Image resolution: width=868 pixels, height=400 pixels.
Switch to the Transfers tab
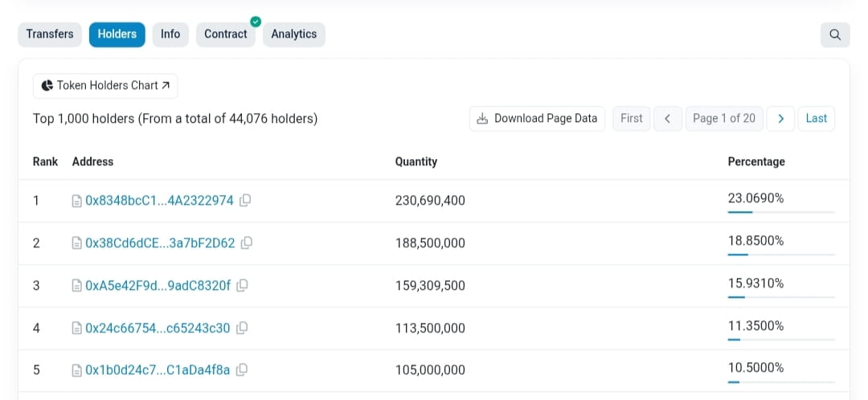[x=50, y=35]
